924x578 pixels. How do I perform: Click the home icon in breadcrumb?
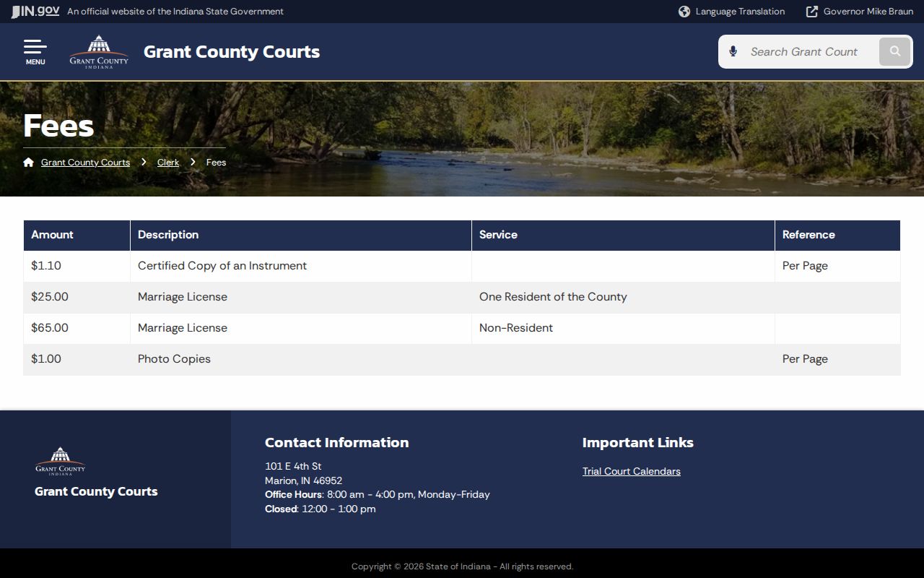click(x=28, y=162)
